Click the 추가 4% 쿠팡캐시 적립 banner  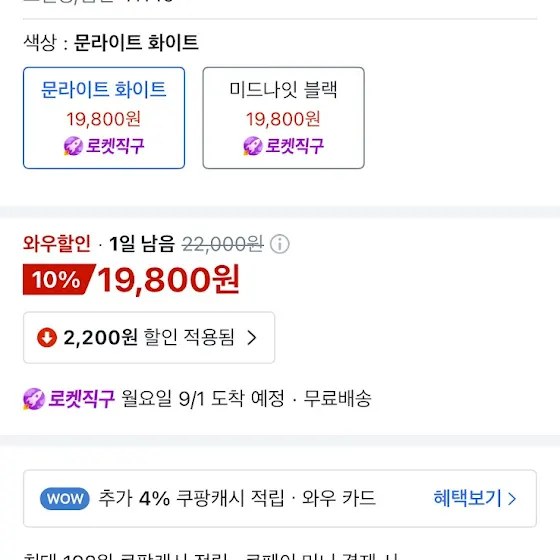[x=280, y=499]
